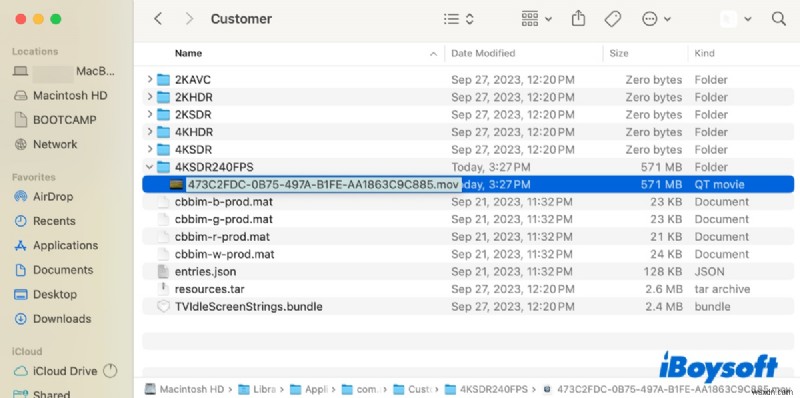Click the Applications sidebar icon
This screenshot has height=398, width=800.
coord(20,245)
